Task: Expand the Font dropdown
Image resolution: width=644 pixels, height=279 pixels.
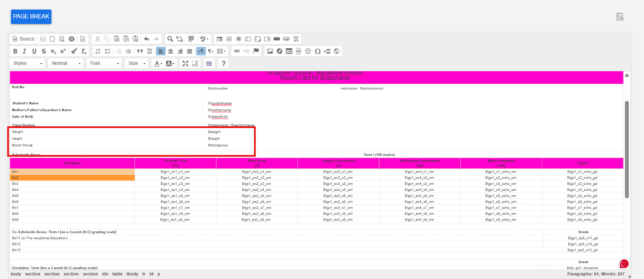Action: click(104, 63)
